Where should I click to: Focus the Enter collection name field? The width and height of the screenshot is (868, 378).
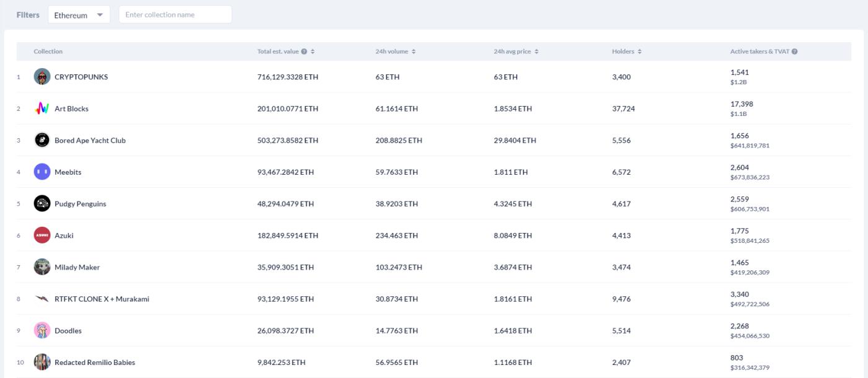[175, 15]
